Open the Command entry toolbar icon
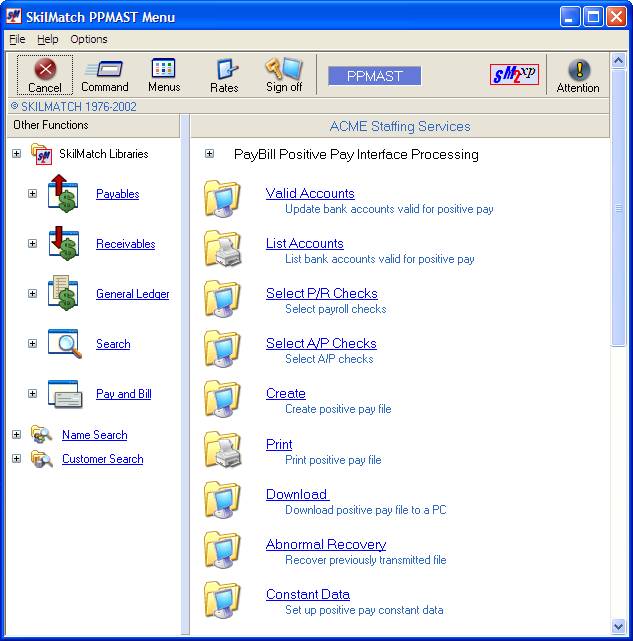Image resolution: width=633 pixels, height=641 pixels. coord(105,69)
